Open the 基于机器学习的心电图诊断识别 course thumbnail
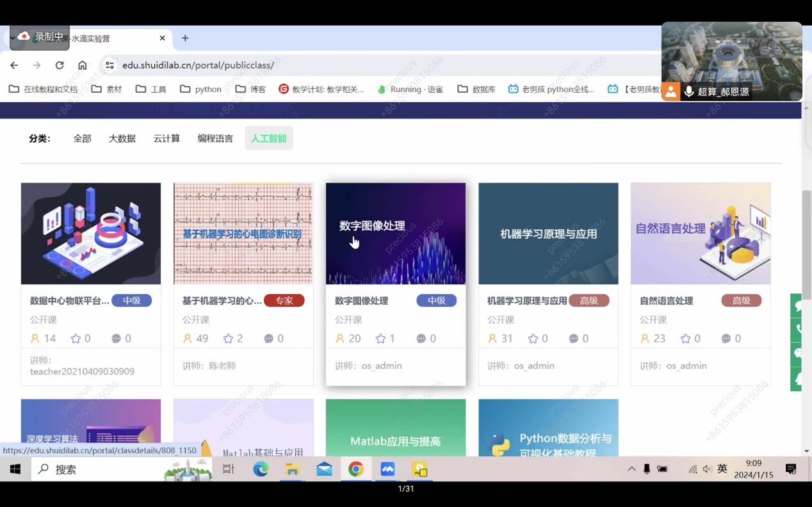 (243, 234)
